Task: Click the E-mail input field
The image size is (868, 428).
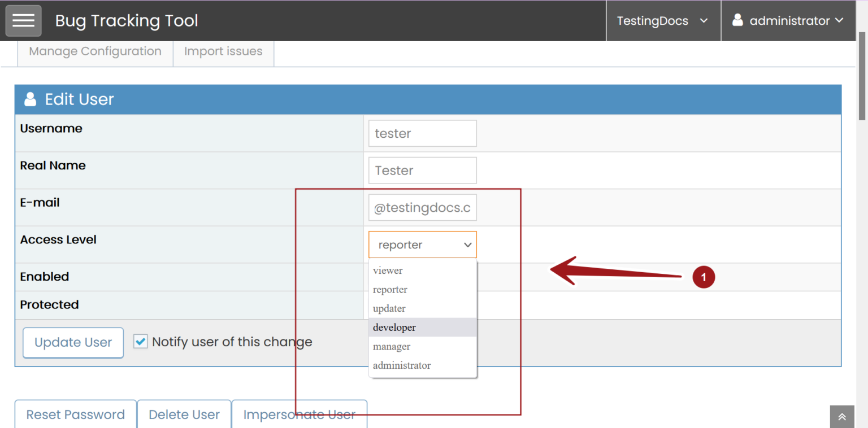Action: point(422,207)
